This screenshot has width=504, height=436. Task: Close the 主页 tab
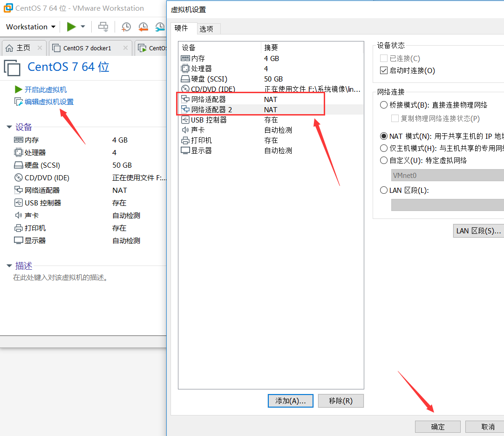point(40,48)
